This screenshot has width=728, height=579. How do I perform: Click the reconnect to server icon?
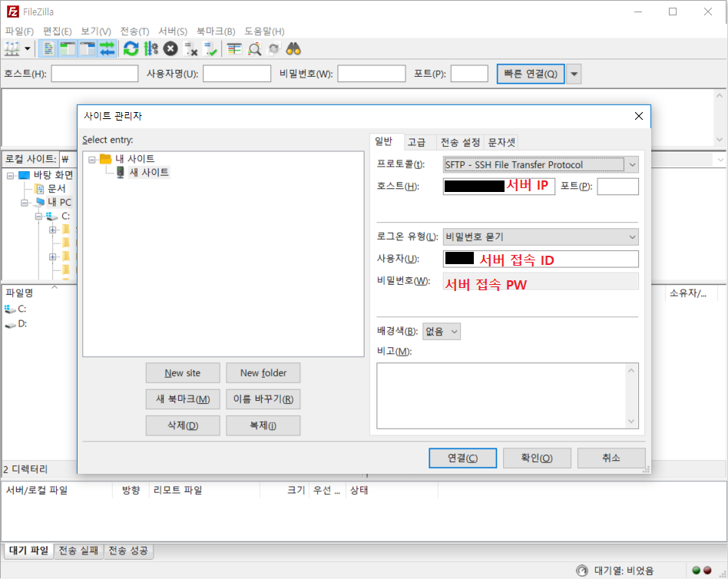click(x=210, y=48)
